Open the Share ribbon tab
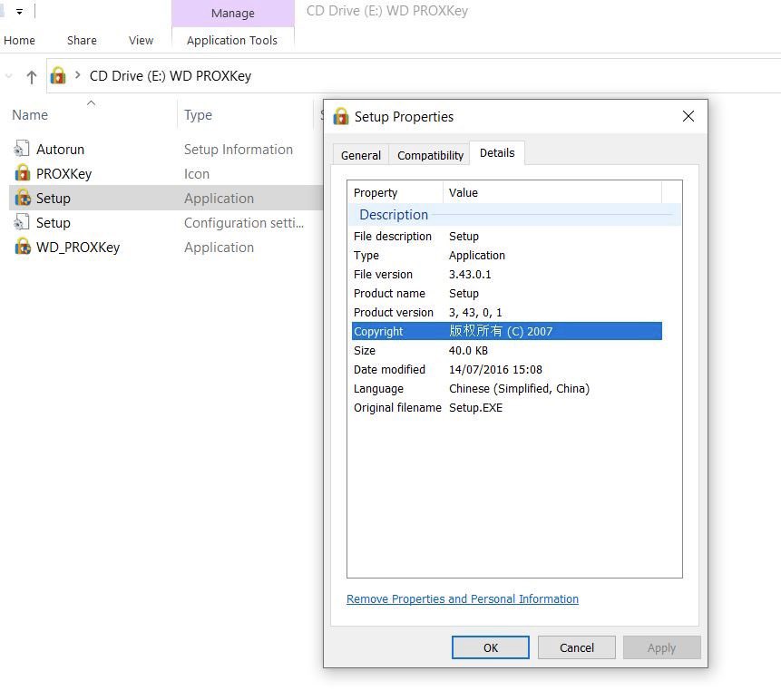The image size is (781, 700). [82, 40]
